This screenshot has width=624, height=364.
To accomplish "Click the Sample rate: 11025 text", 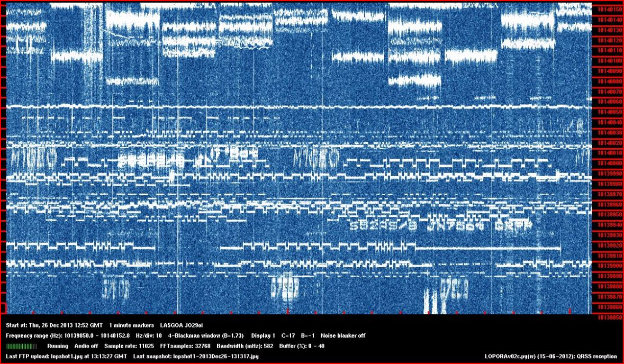I will 129,346.
